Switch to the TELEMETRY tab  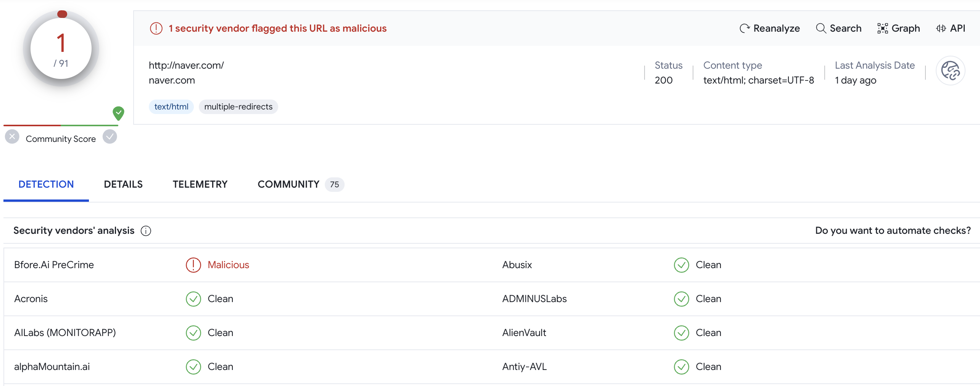[x=200, y=185]
